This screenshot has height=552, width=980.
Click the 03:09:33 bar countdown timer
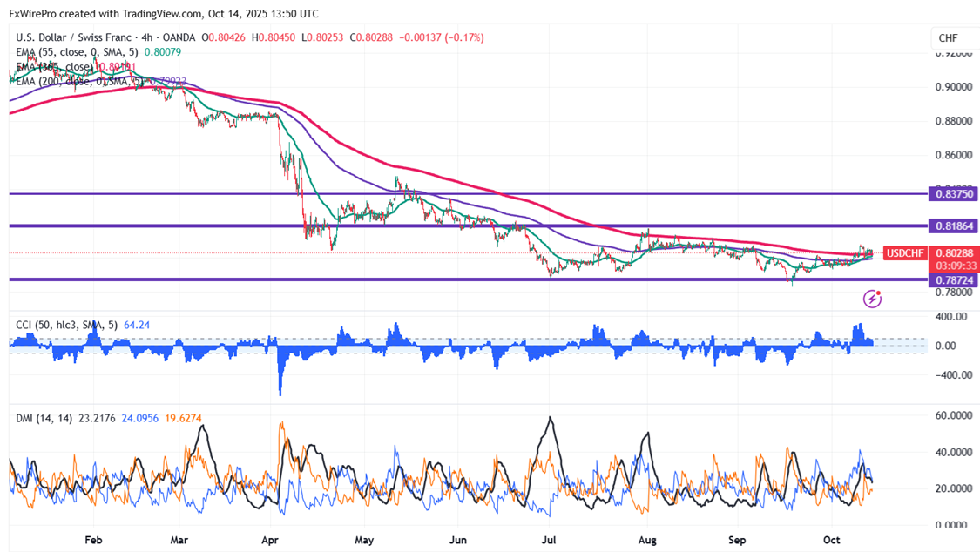point(956,266)
